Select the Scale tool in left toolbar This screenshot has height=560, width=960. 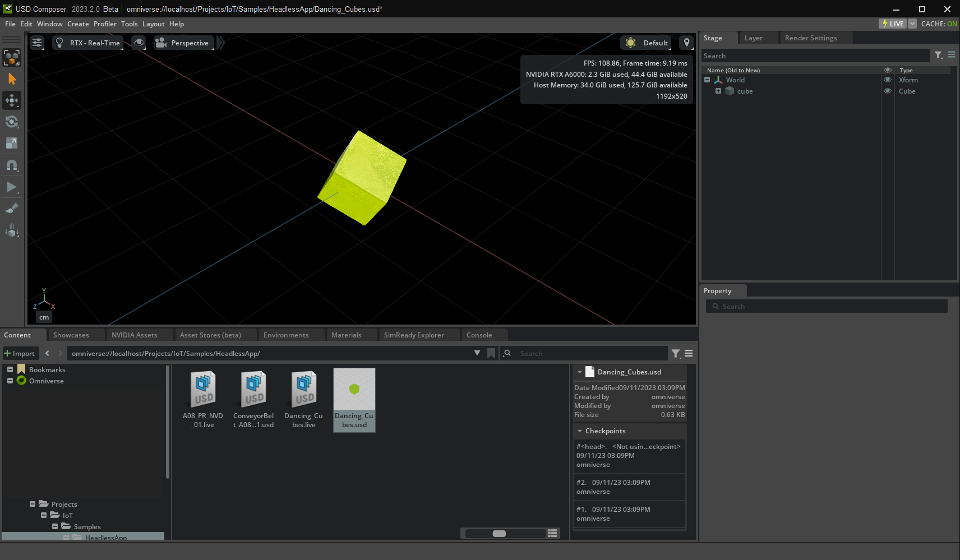click(x=12, y=144)
